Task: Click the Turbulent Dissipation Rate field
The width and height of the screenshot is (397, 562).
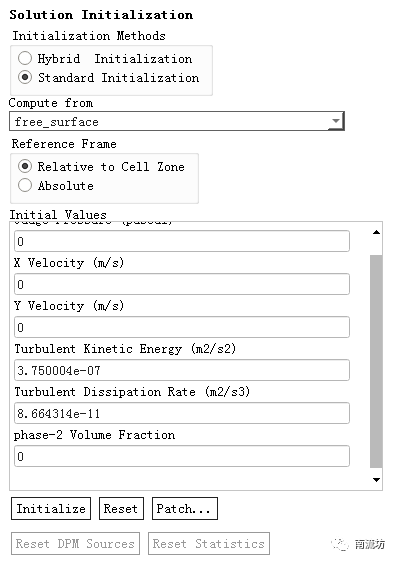Action: (182, 413)
